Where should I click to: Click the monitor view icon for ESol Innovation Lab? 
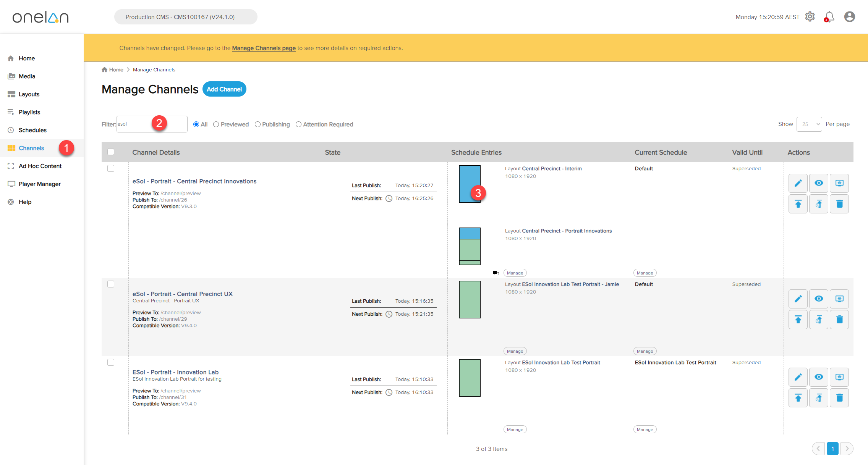coord(839,377)
